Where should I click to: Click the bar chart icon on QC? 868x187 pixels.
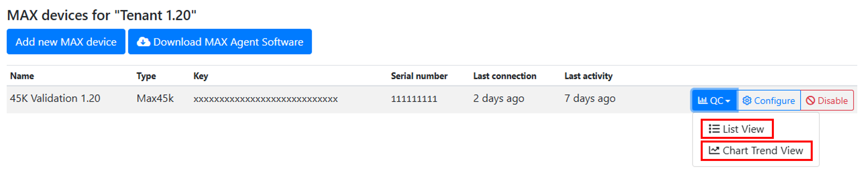(x=702, y=100)
